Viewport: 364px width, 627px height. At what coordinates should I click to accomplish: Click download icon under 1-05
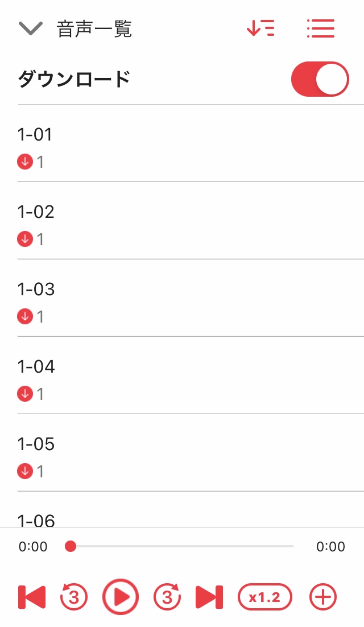coord(25,471)
